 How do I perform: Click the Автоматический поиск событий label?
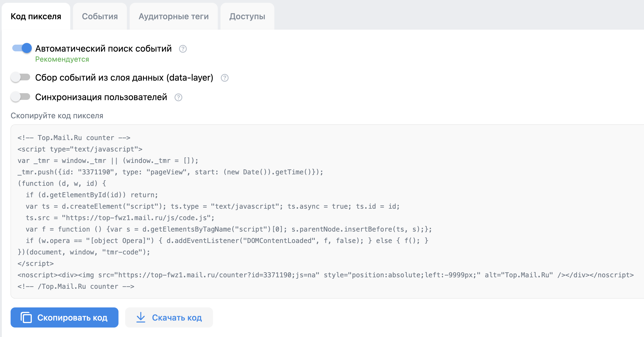[103, 49]
